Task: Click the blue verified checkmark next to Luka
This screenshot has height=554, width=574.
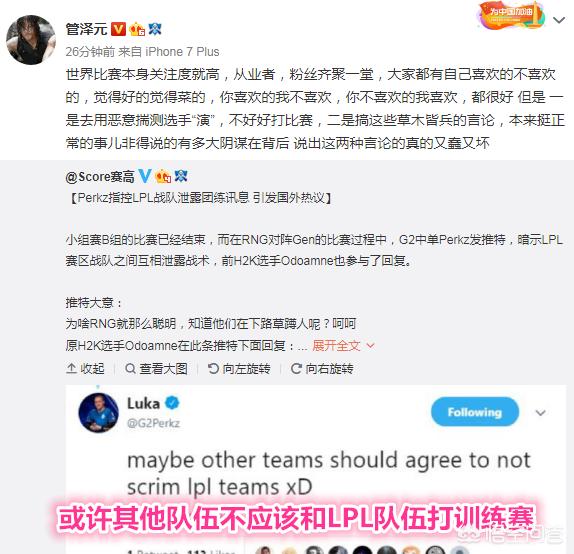Action: tap(172, 403)
